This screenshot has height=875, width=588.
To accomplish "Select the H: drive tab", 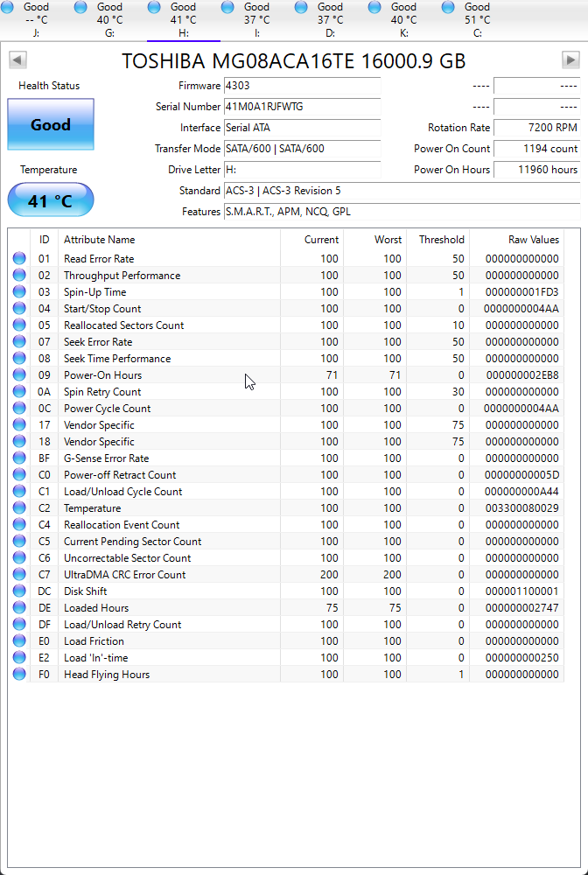I will coord(184,20).
